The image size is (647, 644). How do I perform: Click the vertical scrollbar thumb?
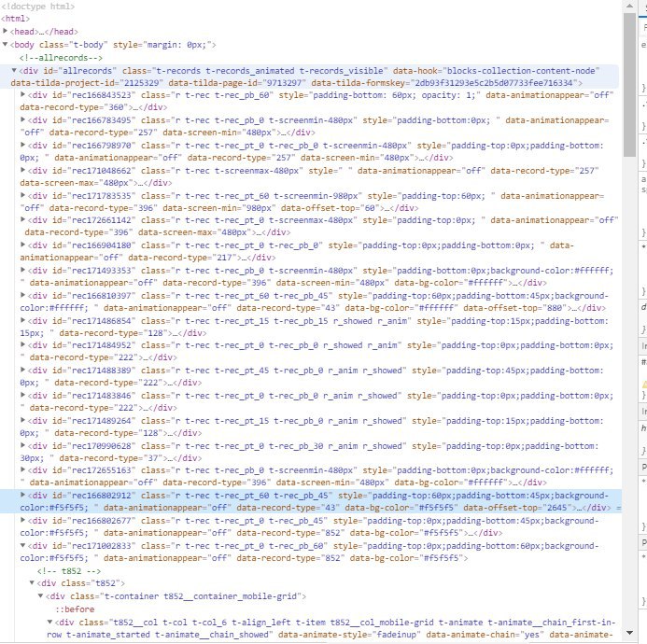629,85
